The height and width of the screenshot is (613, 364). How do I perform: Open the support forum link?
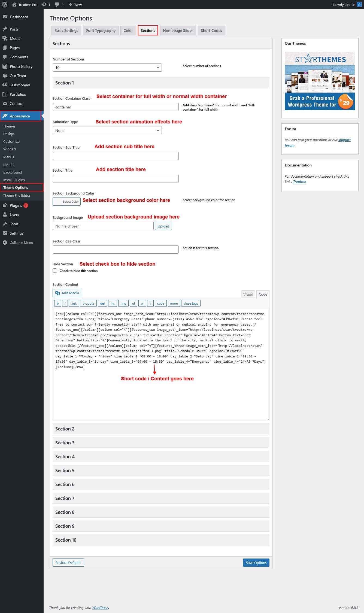(344, 140)
